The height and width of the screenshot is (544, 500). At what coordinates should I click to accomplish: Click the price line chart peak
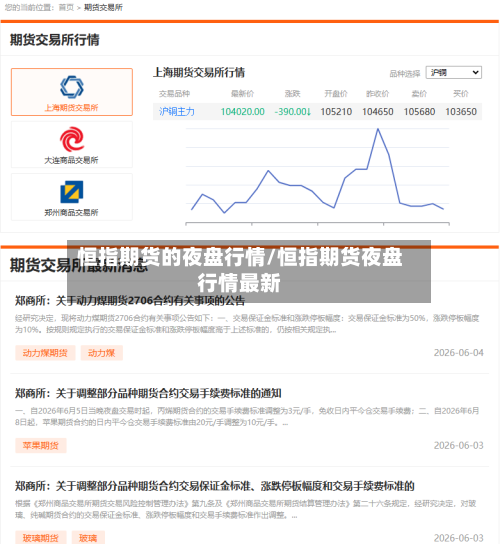(378, 129)
